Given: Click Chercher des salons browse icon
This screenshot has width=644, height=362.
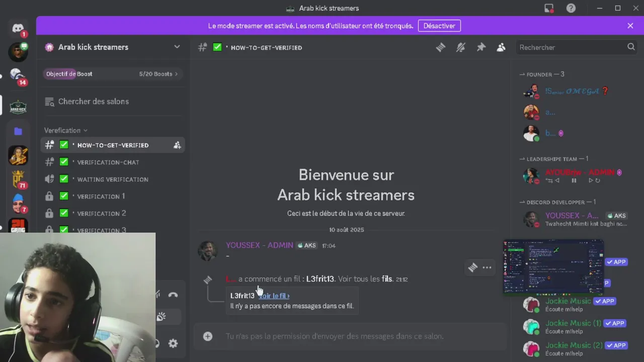Looking at the screenshot, I should pos(49,102).
